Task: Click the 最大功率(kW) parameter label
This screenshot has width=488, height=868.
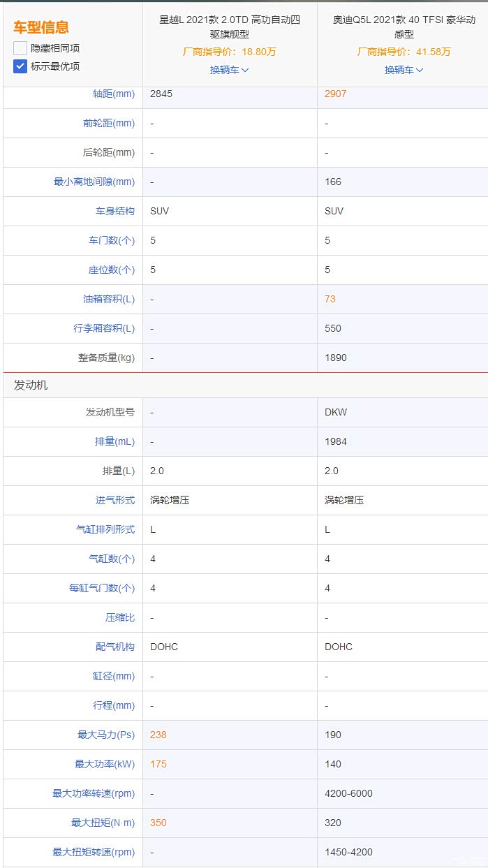Action: [104, 764]
